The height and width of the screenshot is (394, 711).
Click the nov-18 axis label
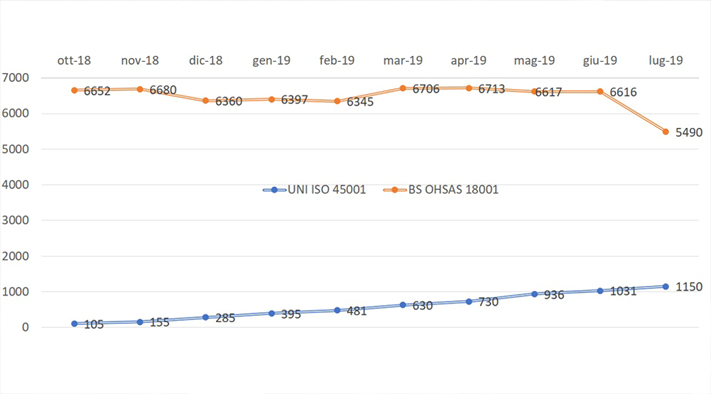tap(140, 61)
